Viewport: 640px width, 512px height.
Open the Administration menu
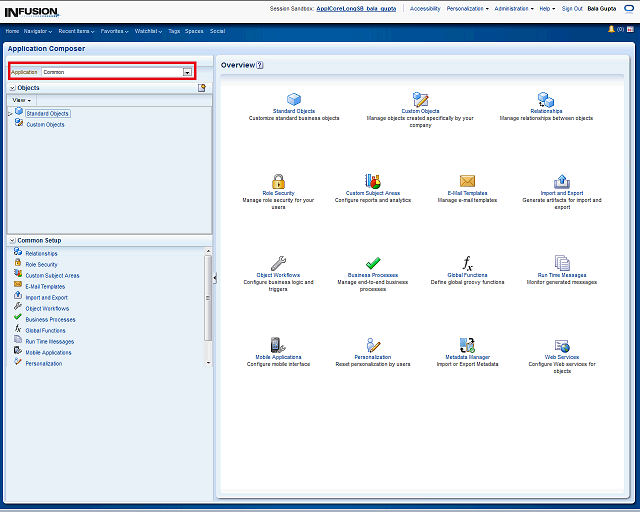[x=514, y=8]
